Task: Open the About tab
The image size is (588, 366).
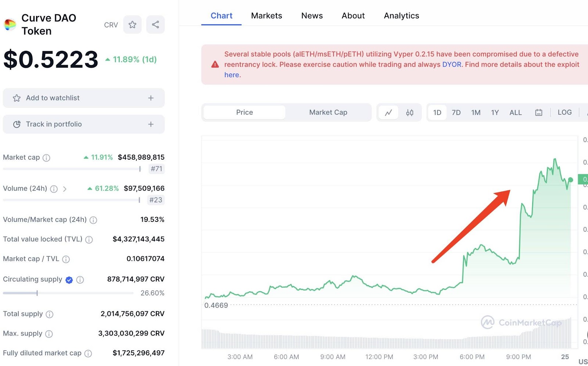Action: pos(353,16)
